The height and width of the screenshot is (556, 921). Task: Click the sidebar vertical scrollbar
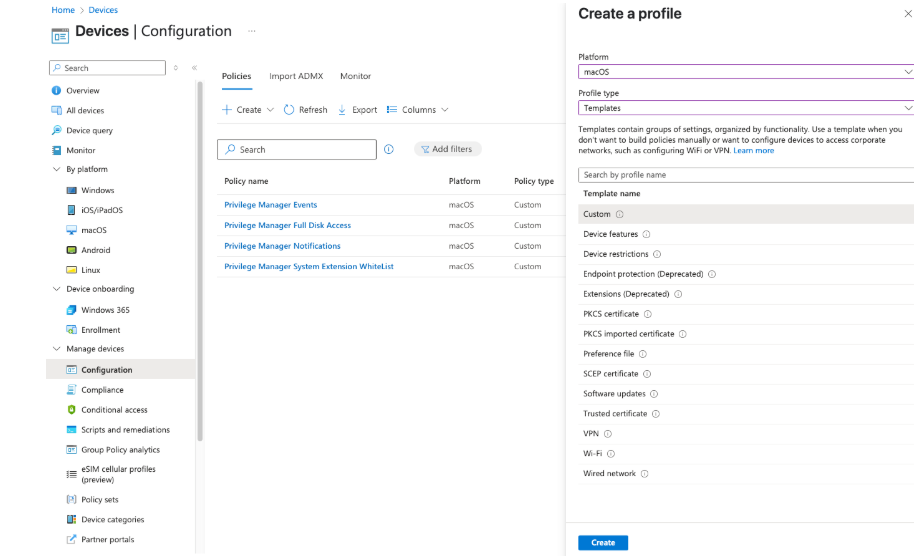pos(200,261)
